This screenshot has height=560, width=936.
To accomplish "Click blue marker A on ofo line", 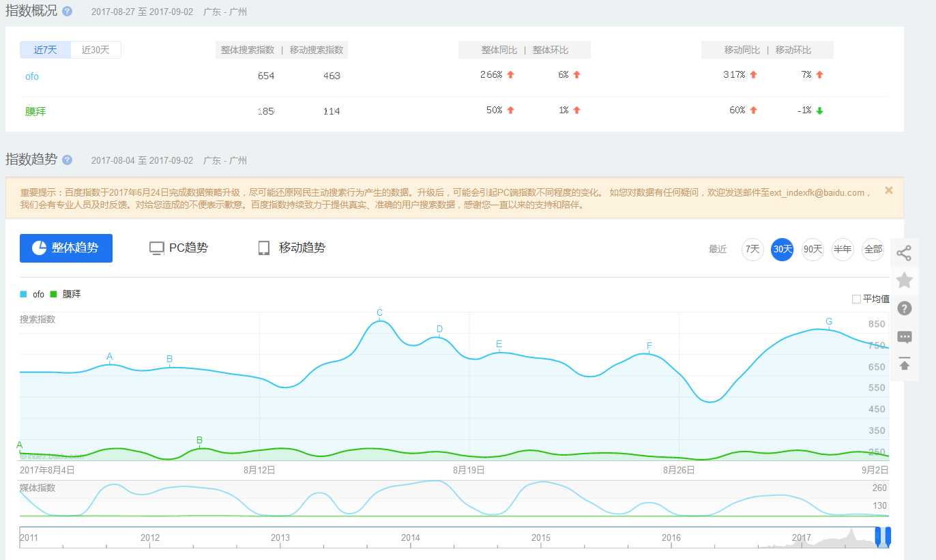I will (109, 357).
